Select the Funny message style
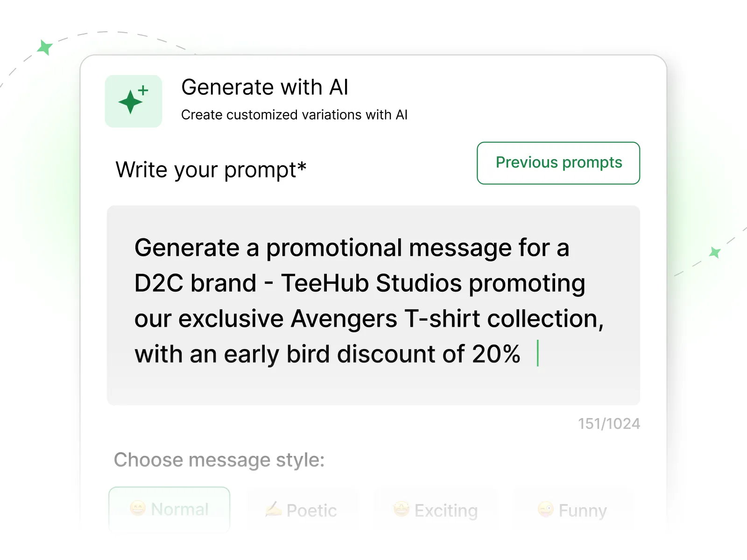 [572, 510]
